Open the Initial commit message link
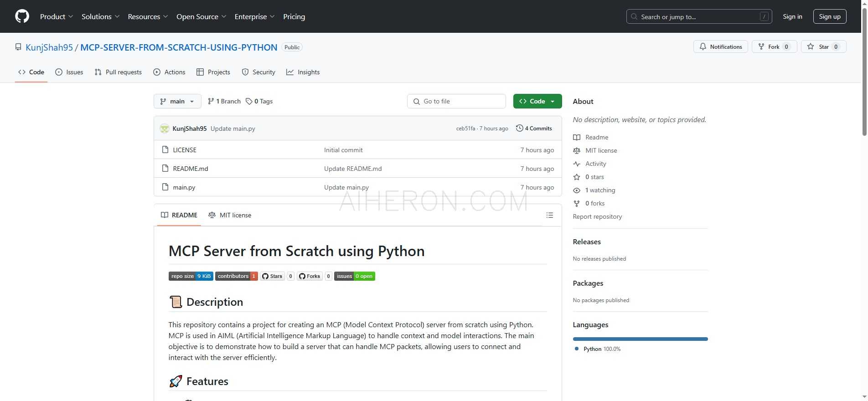Image resolution: width=868 pixels, height=401 pixels. tap(343, 150)
